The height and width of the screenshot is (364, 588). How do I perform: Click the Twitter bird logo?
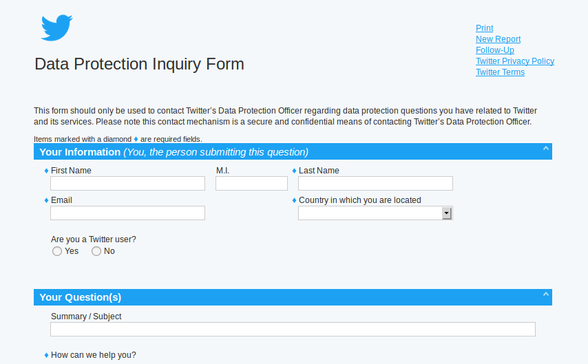coord(56,28)
